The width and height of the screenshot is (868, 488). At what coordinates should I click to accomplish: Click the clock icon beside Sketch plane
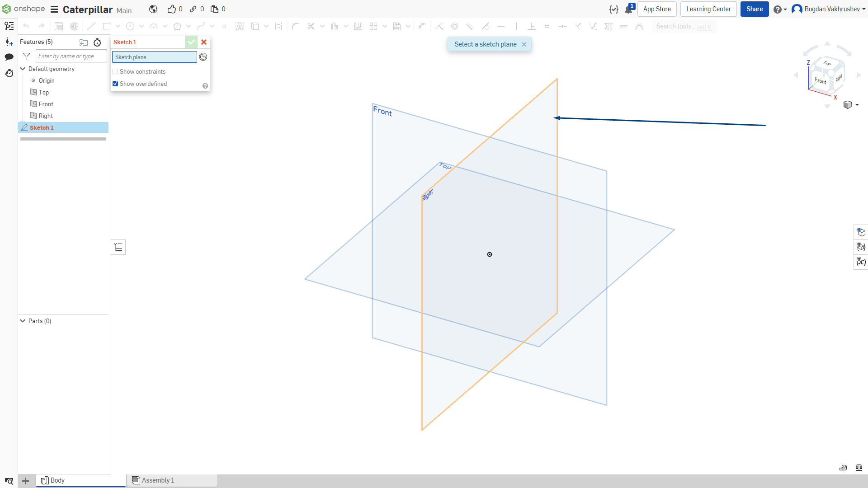click(203, 57)
